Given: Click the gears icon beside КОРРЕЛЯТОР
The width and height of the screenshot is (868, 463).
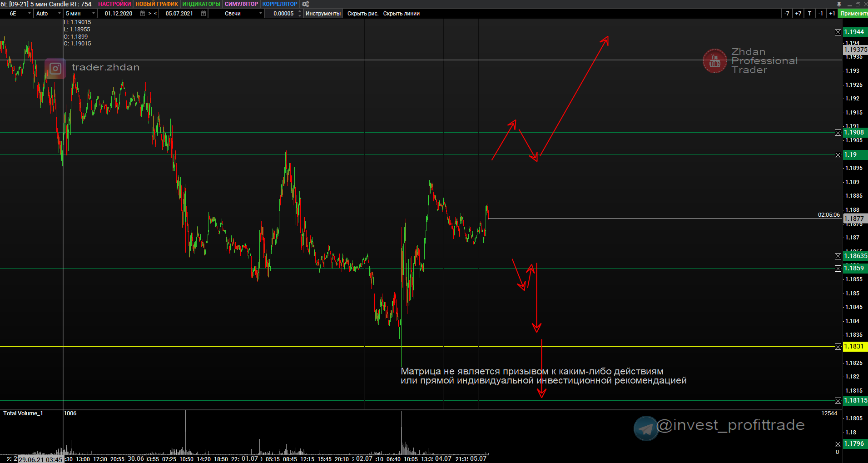Looking at the screenshot, I should 306,4.
